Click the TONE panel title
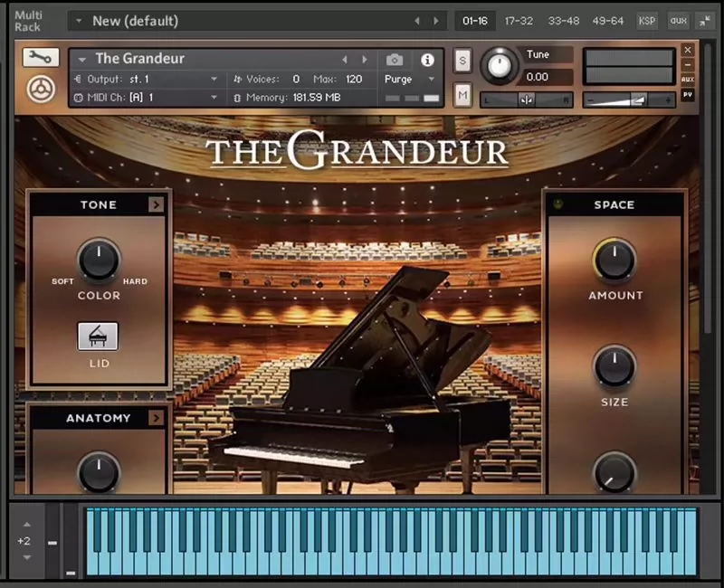The image size is (724, 588). coord(99,204)
